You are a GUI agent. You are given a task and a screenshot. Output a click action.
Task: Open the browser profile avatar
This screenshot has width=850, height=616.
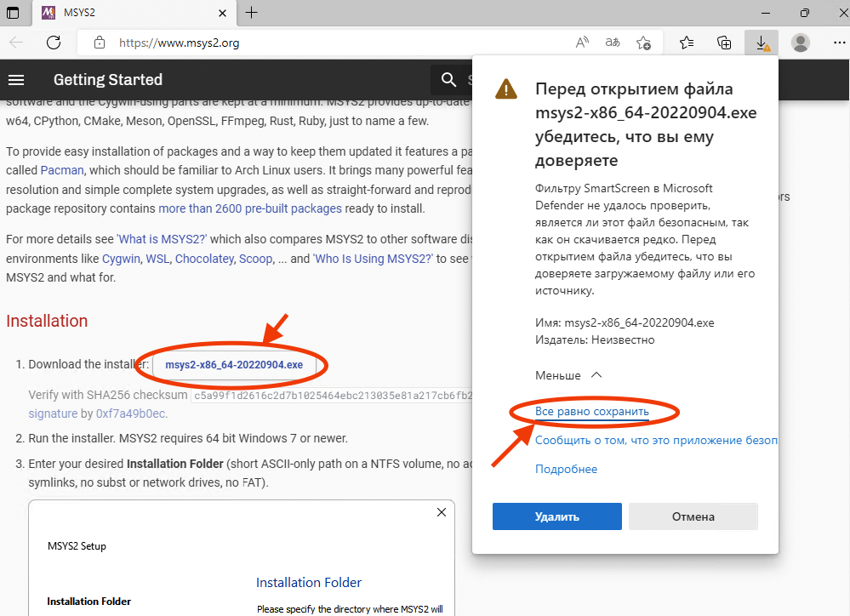[x=800, y=43]
